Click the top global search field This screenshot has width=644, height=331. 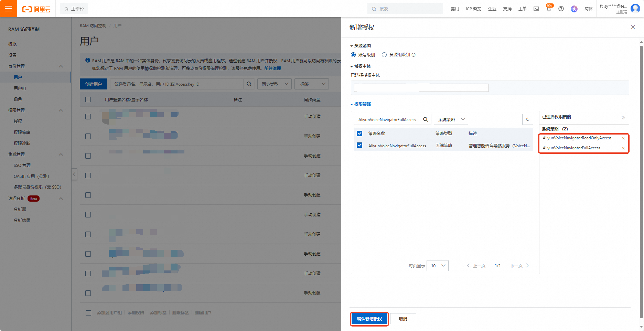pyautogui.click(x=405, y=9)
